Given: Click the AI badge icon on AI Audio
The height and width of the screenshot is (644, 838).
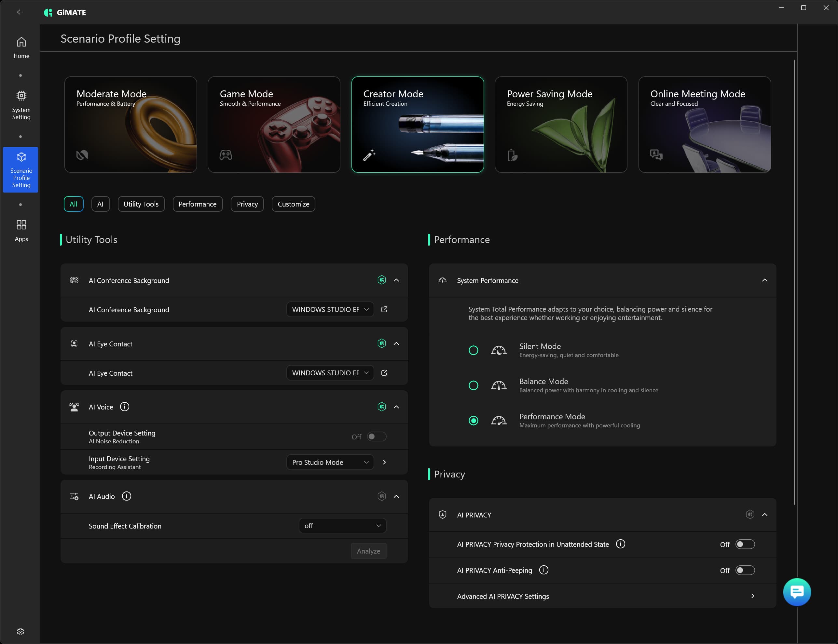Looking at the screenshot, I should point(381,496).
